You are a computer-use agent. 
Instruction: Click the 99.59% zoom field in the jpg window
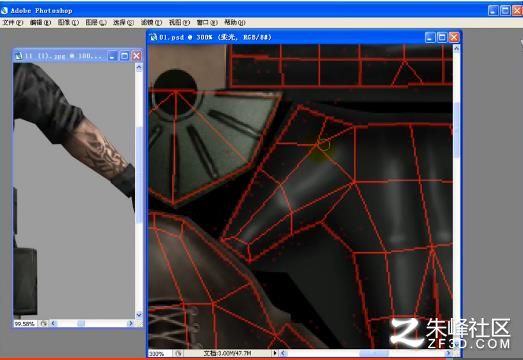pyautogui.click(x=26, y=323)
